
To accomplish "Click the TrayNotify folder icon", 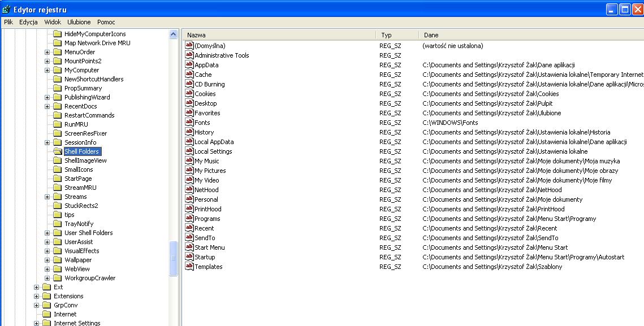I will click(x=58, y=224).
